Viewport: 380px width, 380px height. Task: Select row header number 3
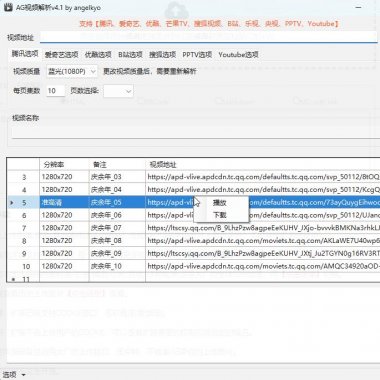click(24, 177)
